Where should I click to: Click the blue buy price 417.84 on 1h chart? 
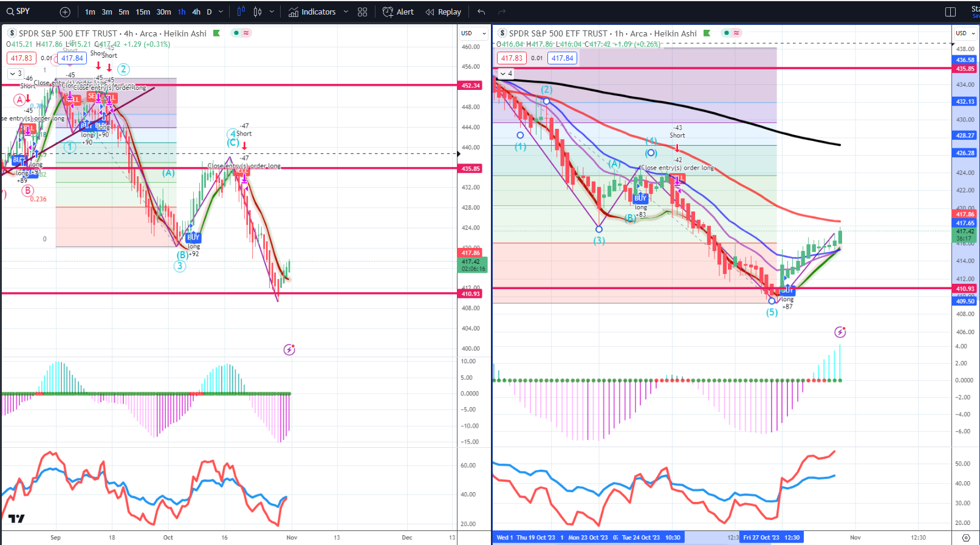point(562,58)
